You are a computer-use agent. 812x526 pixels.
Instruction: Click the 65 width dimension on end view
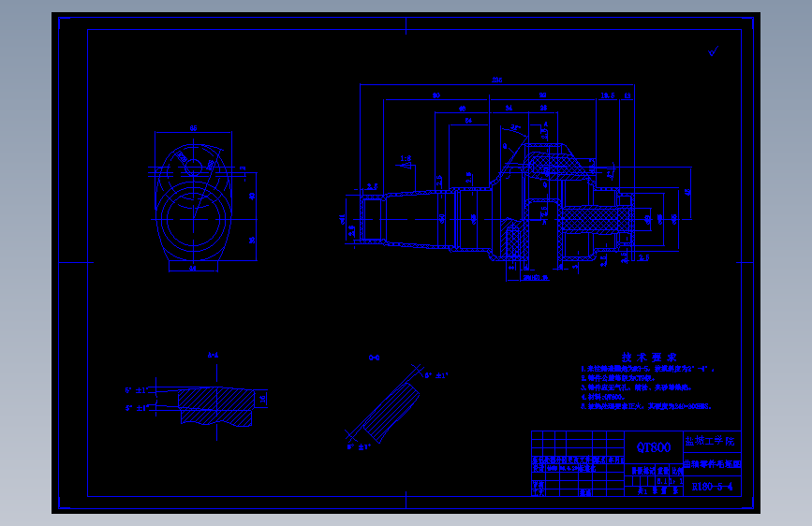click(193, 128)
